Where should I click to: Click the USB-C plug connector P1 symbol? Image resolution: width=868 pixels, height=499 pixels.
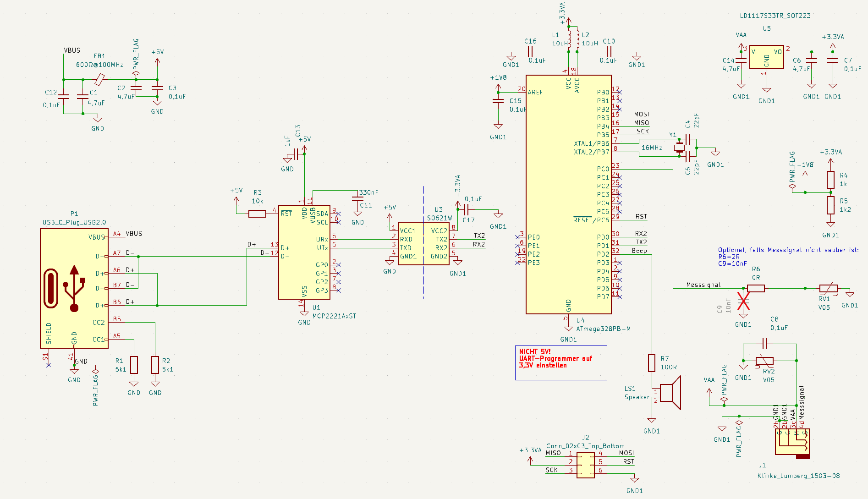[x=74, y=288]
